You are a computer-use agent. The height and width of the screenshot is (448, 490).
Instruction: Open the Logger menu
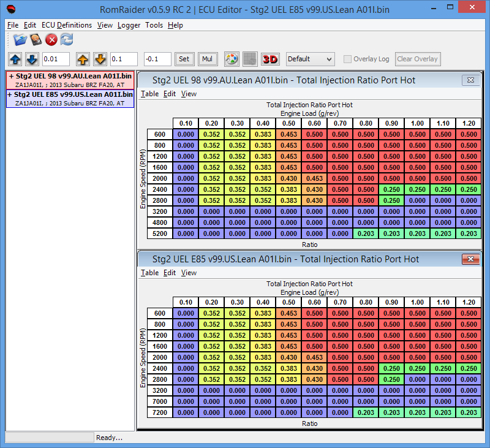129,25
